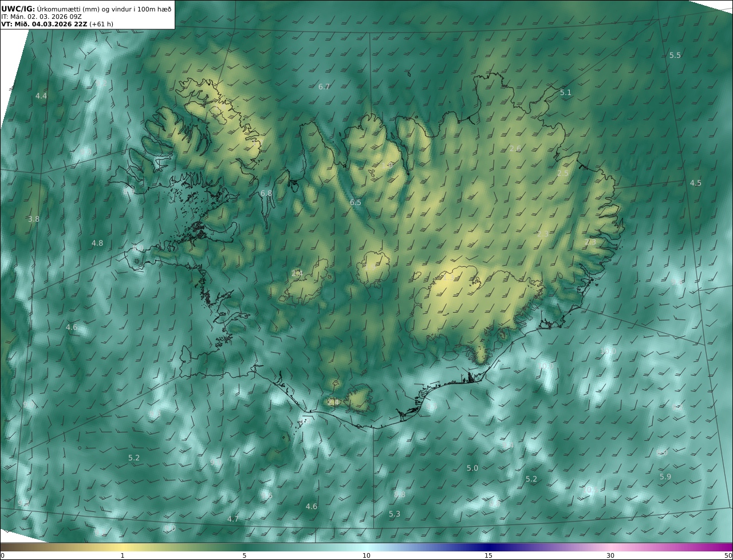Click the 10 tick label on the color scale
The image size is (733, 560).
point(366,555)
